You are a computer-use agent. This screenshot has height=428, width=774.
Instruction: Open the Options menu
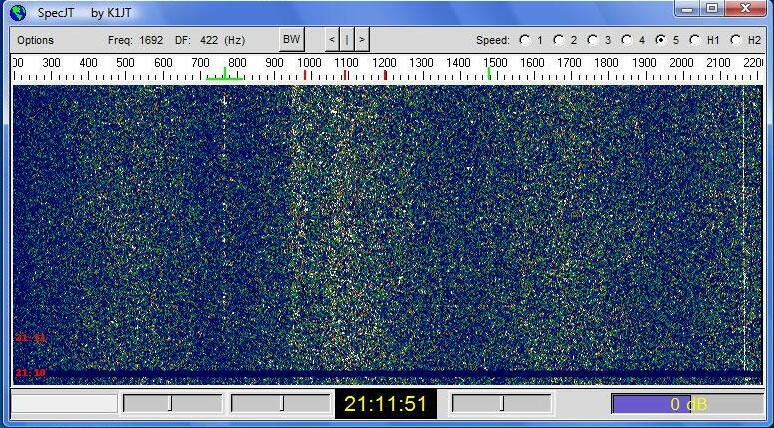point(35,40)
